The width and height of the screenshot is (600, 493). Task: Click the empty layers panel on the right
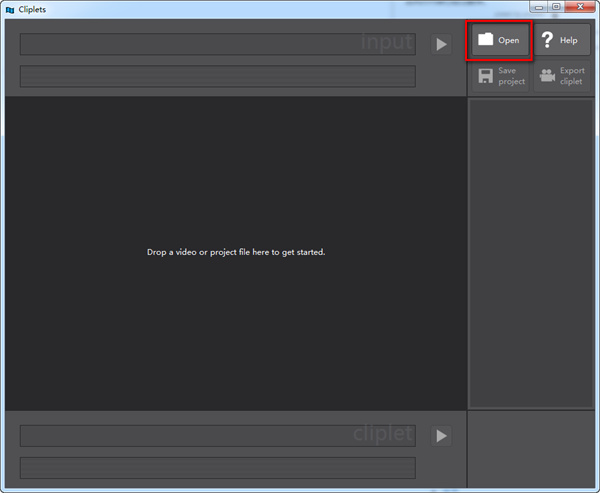(530, 252)
